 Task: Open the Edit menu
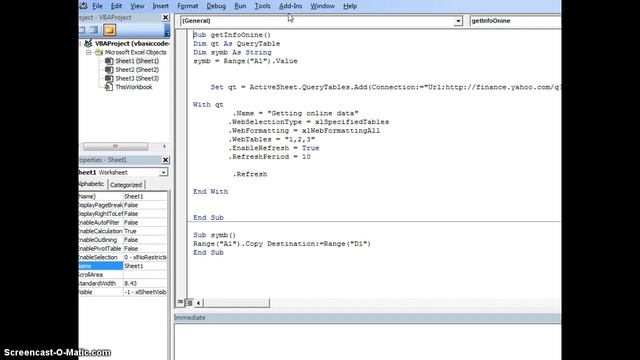click(116, 6)
